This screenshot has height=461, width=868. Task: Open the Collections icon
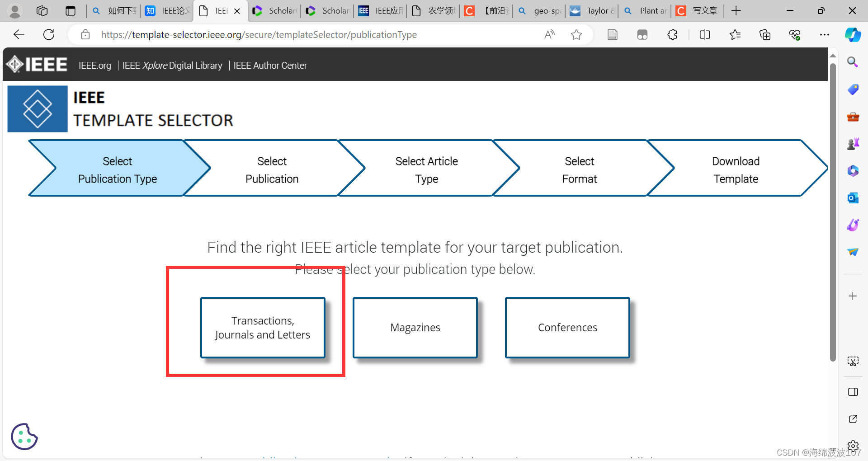point(765,35)
